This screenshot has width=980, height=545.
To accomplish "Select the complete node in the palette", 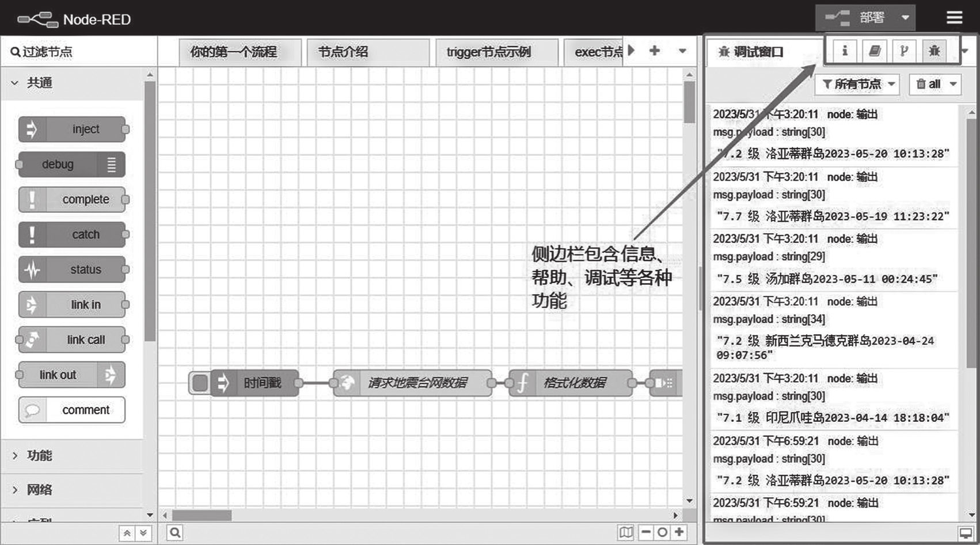I will (72, 200).
